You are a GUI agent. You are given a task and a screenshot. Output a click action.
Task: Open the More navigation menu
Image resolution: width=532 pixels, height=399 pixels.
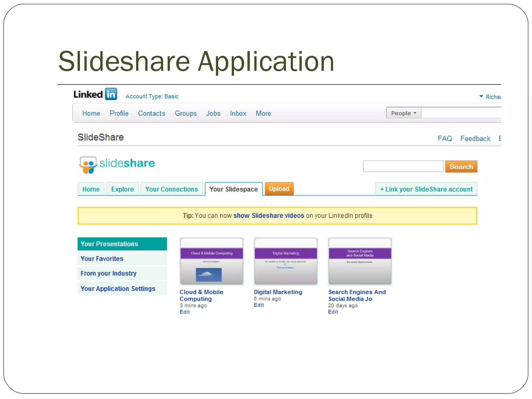(263, 113)
